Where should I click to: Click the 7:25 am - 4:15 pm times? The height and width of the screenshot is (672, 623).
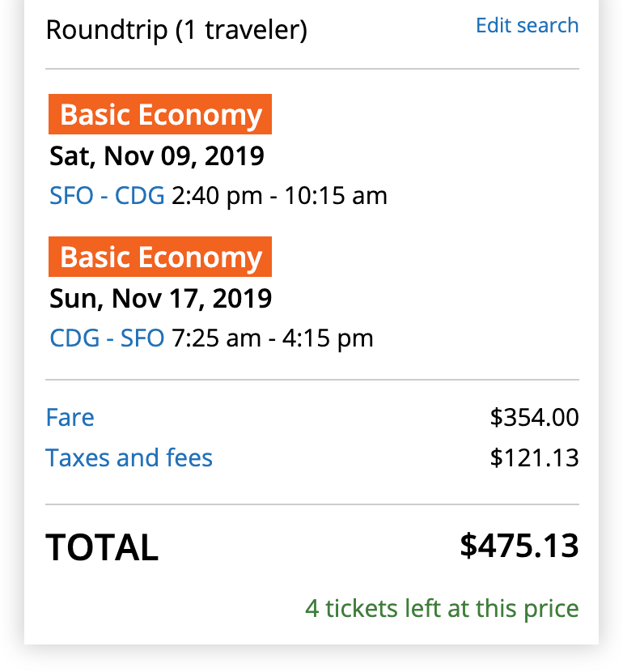click(x=273, y=338)
